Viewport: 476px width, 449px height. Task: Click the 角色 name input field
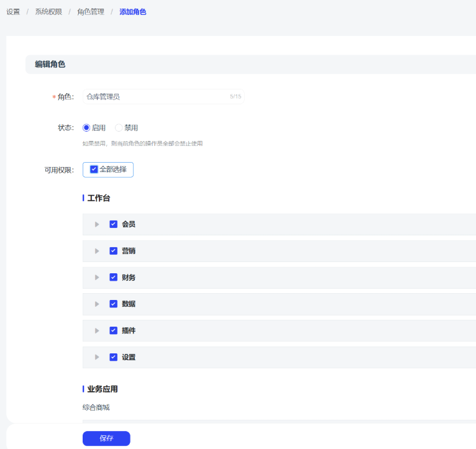pyautogui.click(x=155, y=97)
